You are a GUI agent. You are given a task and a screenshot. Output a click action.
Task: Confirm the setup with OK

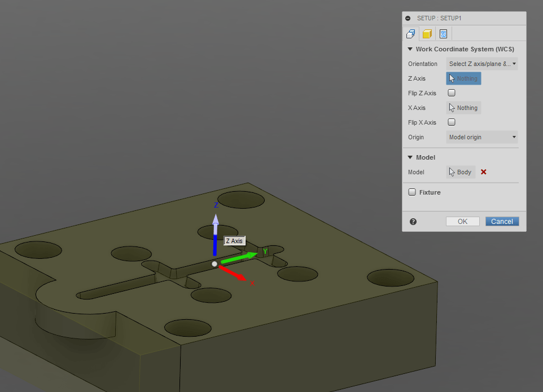[462, 221]
